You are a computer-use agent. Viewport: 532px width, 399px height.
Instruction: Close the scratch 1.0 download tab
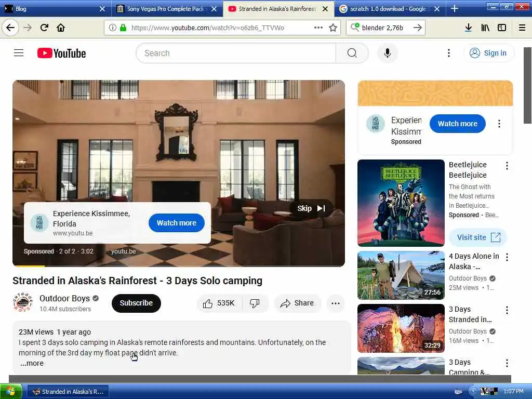436,9
